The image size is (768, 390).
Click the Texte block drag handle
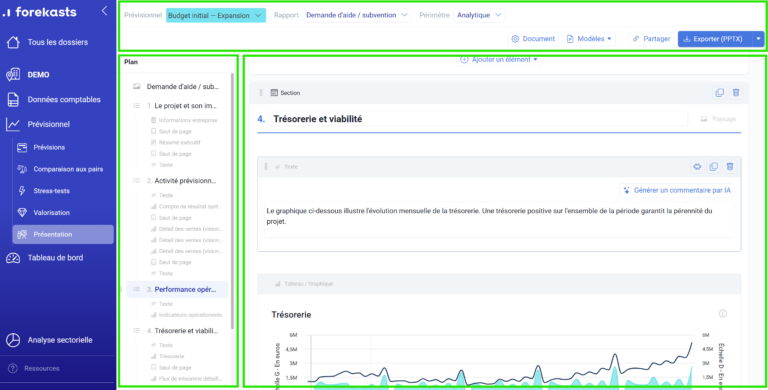pos(266,167)
